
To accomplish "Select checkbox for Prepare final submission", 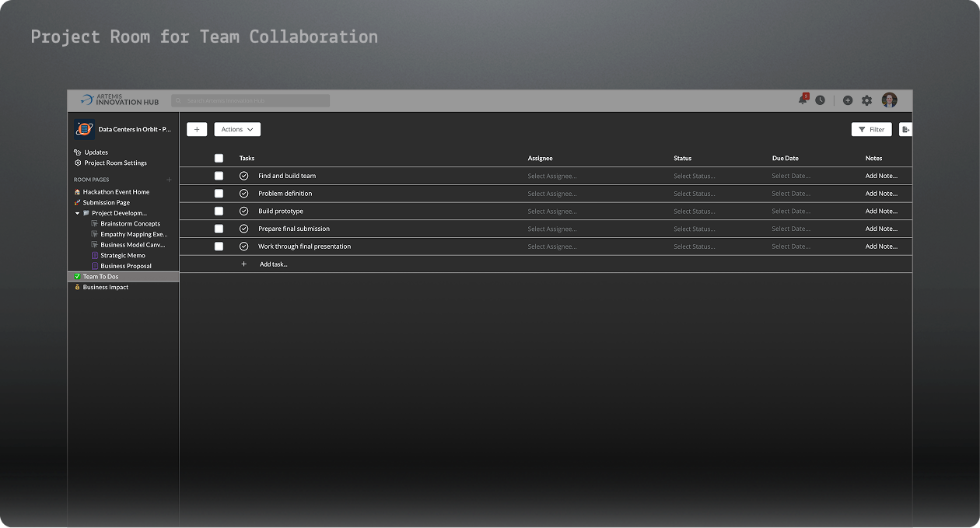I will 219,229.
